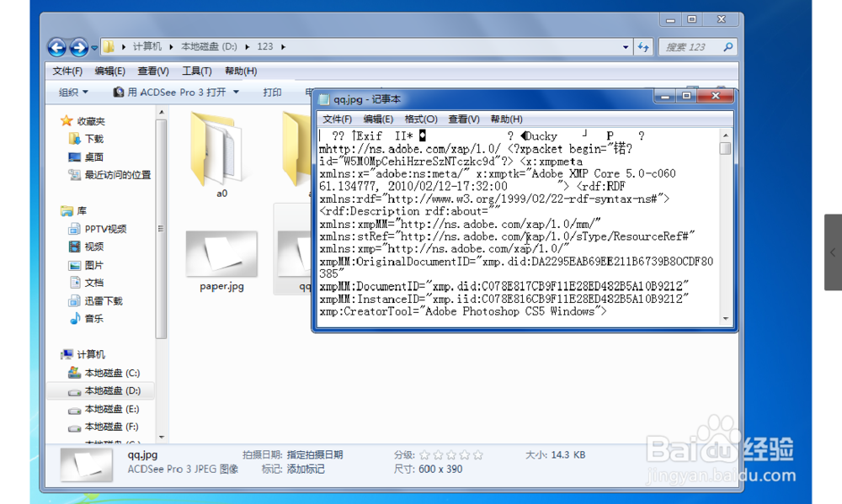Screen dimensions: 842x504
Task: Open Notepad's 格式(O) menu
Action: point(421,119)
